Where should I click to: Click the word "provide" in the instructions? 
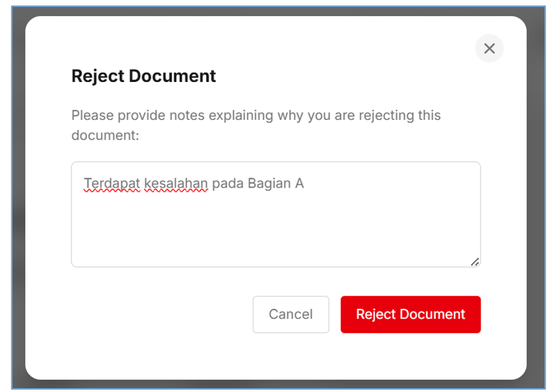coord(143,116)
